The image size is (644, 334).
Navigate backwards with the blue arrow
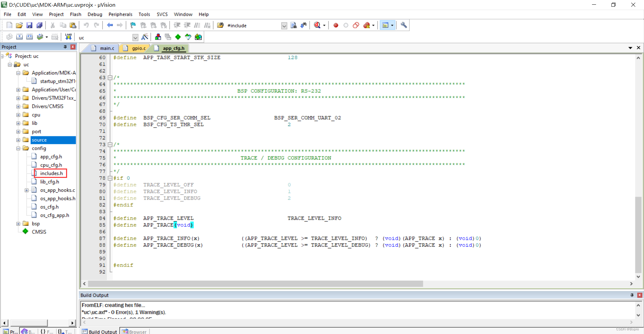(110, 25)
